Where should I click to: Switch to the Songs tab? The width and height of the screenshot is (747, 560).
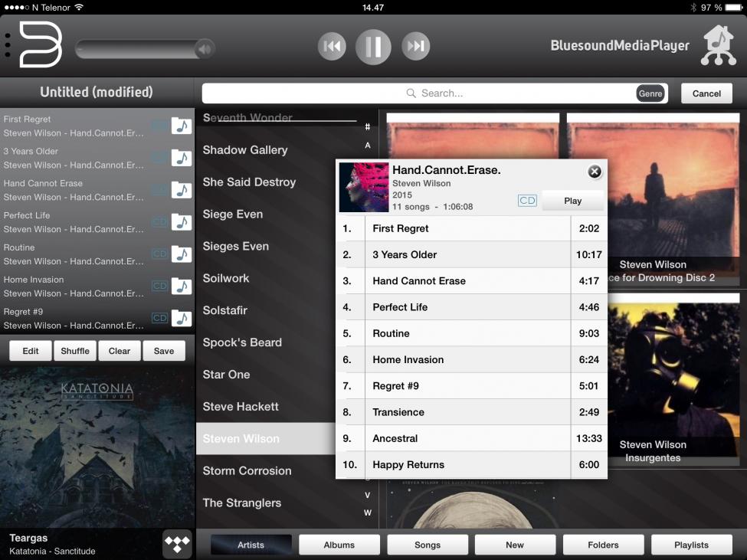(428, 545)
